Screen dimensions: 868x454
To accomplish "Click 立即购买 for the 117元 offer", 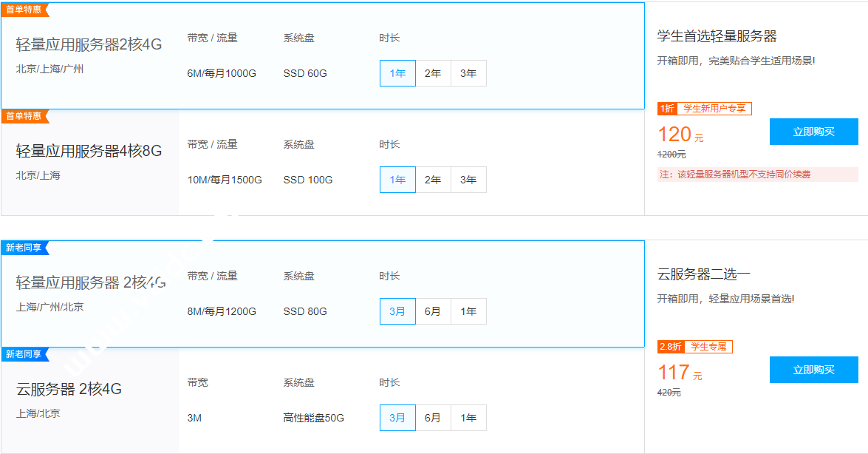I will pyautogui.click(x=813, y=370).
